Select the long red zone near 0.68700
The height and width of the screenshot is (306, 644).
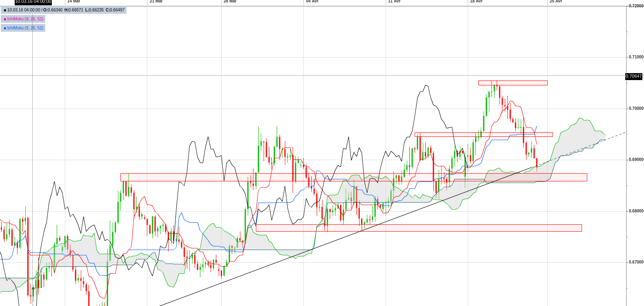click(x=354, y=177)
